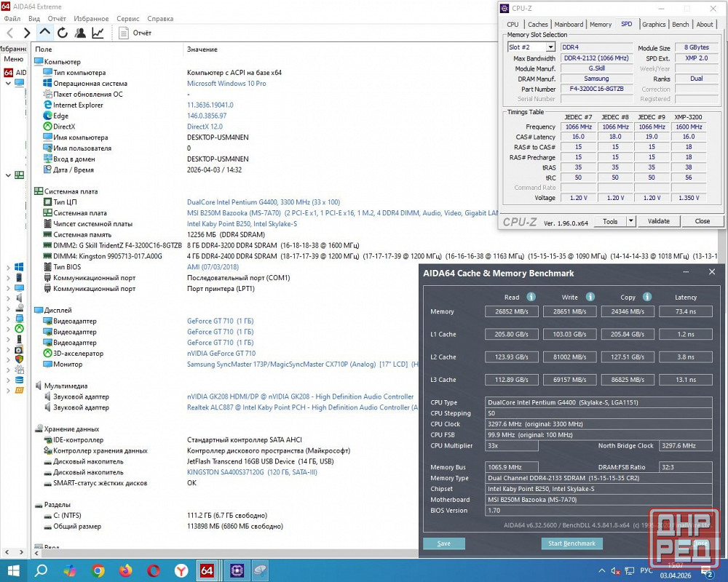Viewport: 728px width, 582px height.
Task: Open the Graphics tab in CPU-Z
Action: [653, 24]
